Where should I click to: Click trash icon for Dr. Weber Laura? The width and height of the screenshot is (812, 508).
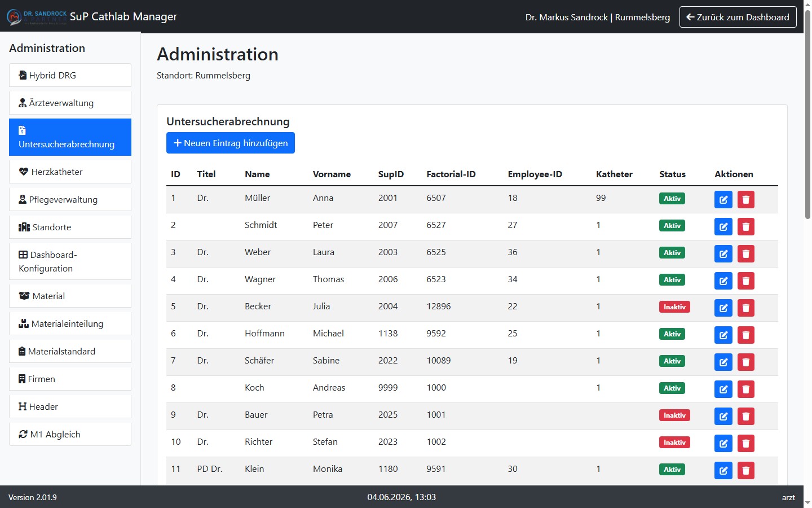tap(745, 253)
